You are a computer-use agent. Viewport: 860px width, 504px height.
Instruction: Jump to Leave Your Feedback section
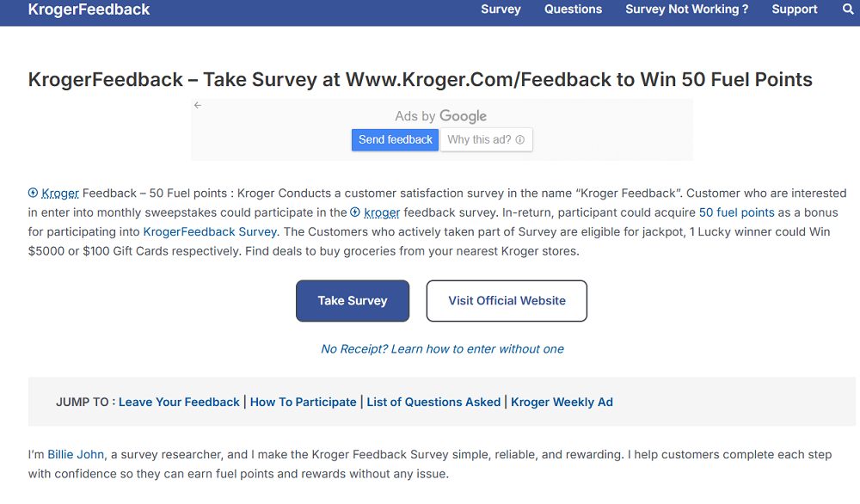point(179,402)
